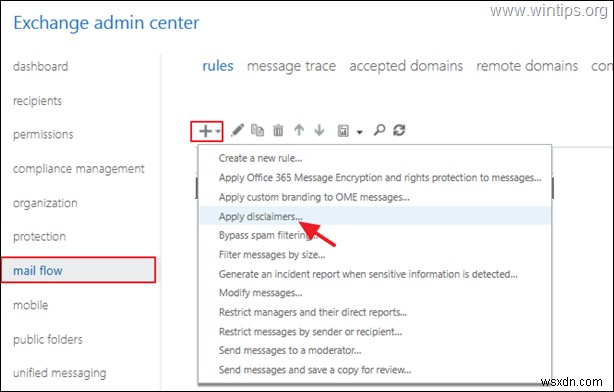Click the search magnifier icon
The width and height of the screenshot is (614, 392).
tap(379, 130)
